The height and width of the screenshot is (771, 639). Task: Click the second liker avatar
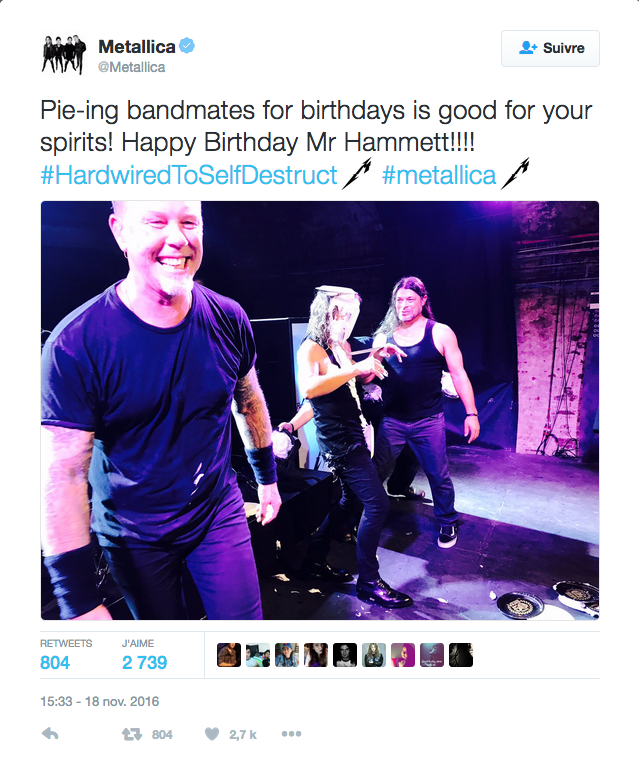pos(258,655)
